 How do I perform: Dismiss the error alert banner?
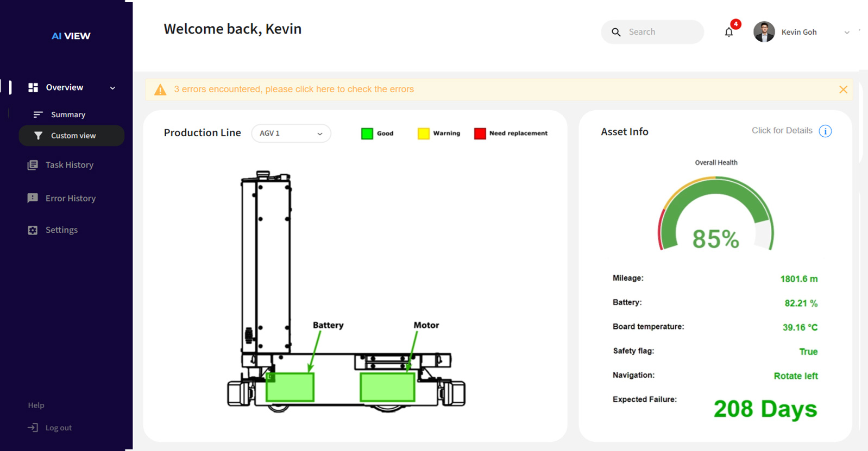click(x=843, y=90)
